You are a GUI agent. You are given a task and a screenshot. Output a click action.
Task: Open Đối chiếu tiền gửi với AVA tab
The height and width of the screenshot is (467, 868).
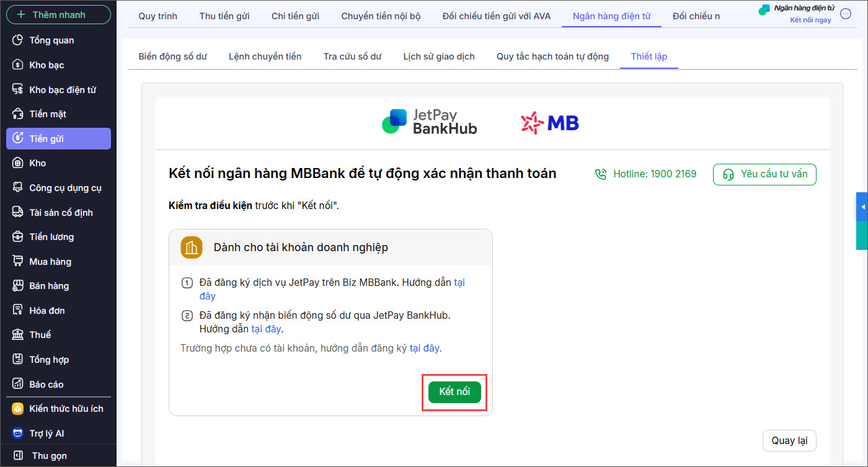tap(497, 16)
